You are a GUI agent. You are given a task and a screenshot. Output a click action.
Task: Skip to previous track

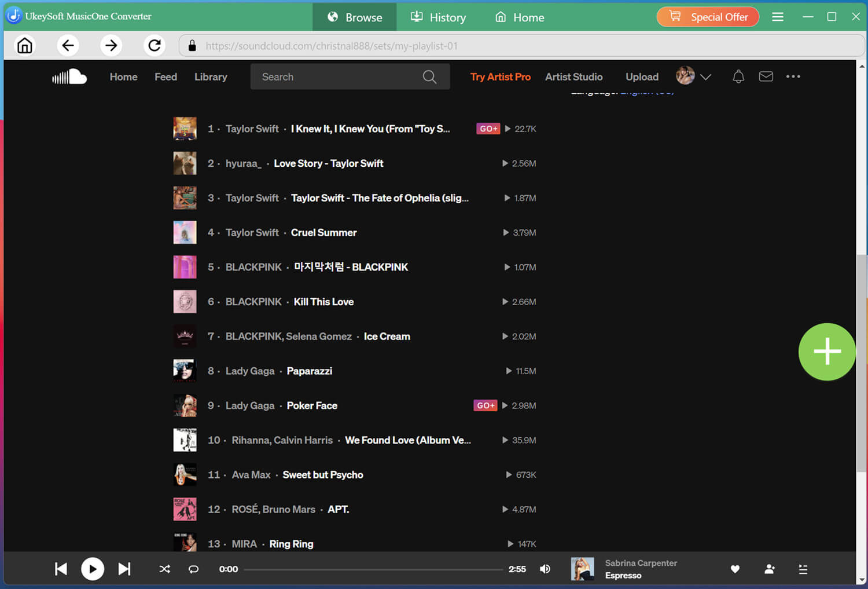pos(61,569)
